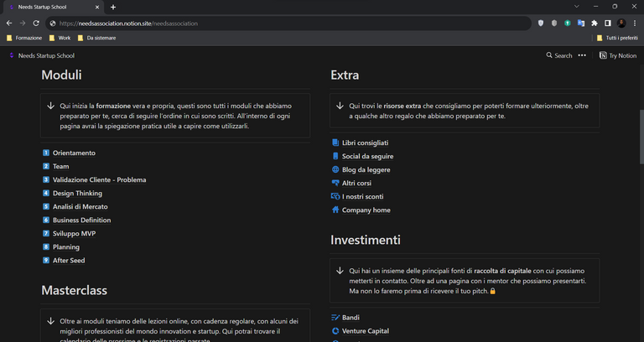The image size is (644, 342).
Task: Click the number 7 icon beside Sviluppo MVP
Action: [46, 234]
